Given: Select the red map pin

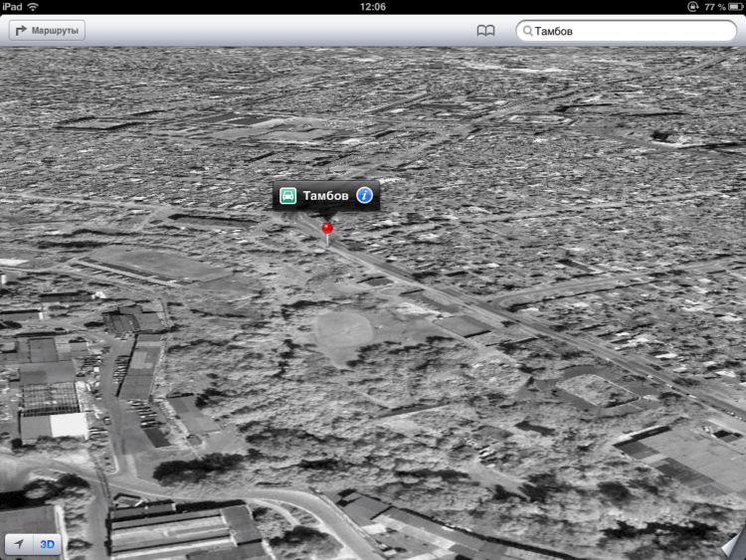Looking at the screenshot, I should click(327, 234).
